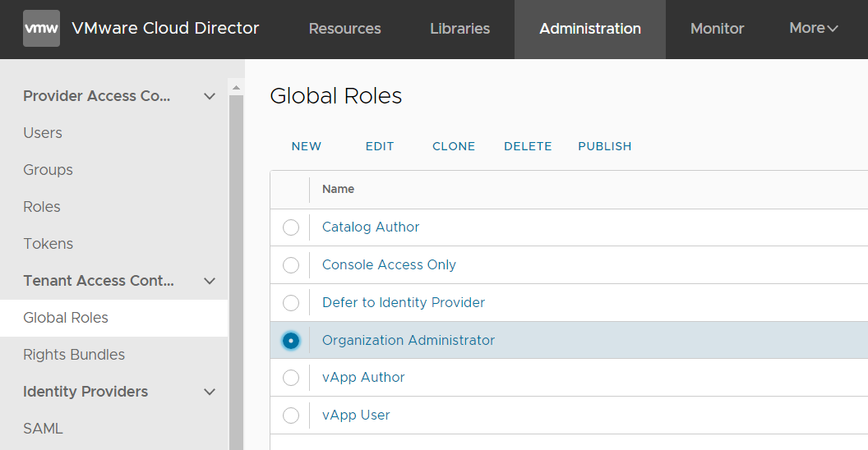
Task: Click the Name column header
Action: [338, 189]
